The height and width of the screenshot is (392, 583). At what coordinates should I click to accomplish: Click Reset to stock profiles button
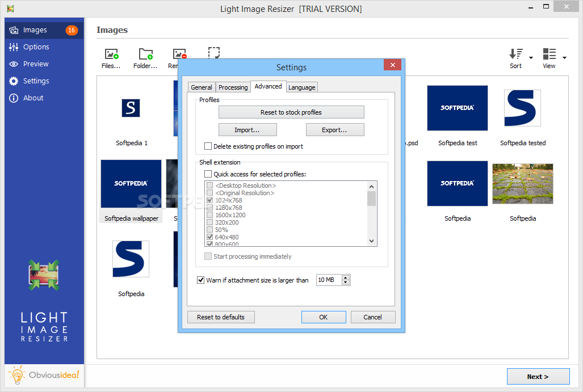291,112
